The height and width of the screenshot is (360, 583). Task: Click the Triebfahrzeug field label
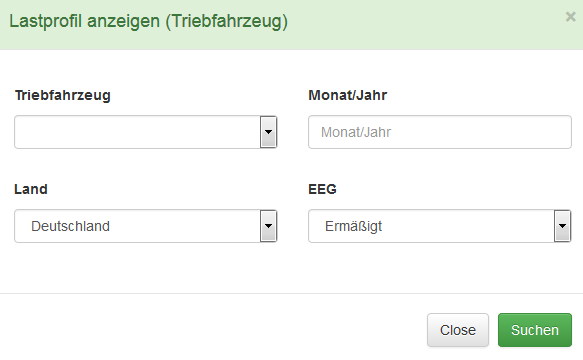click(x=62, y=96)
